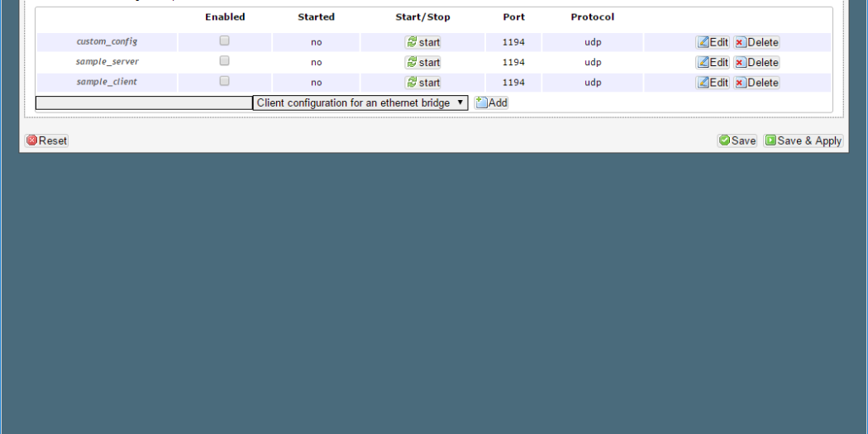This screenshot has height=434, width=868.
Task: Edit the custom_config entry
Action: click(712, 42)
